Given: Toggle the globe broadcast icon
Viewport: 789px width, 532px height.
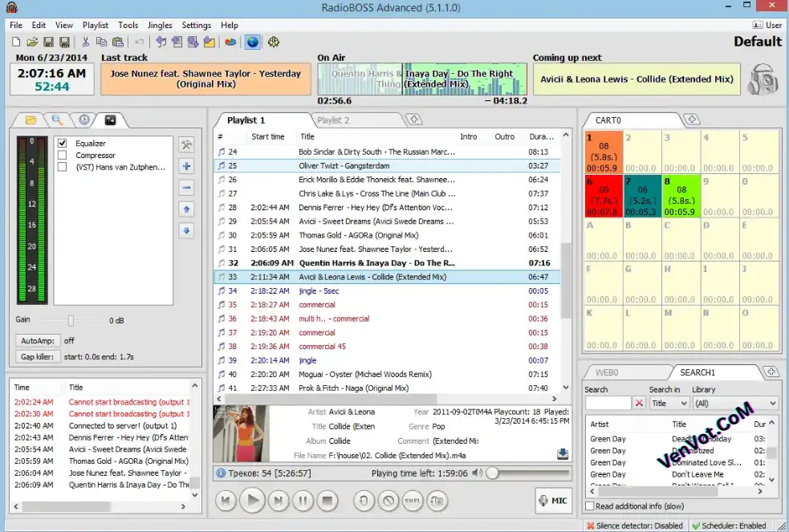Looking at the screenshot, I should (253, 43).
